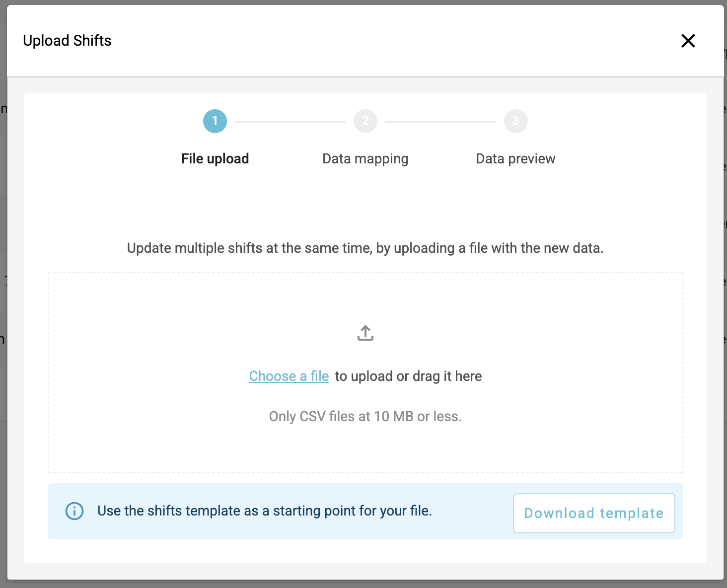Select the Data mapping step label
Image resolution: width=727 pixels, height=588 pixels.
[x=365, y=159]
